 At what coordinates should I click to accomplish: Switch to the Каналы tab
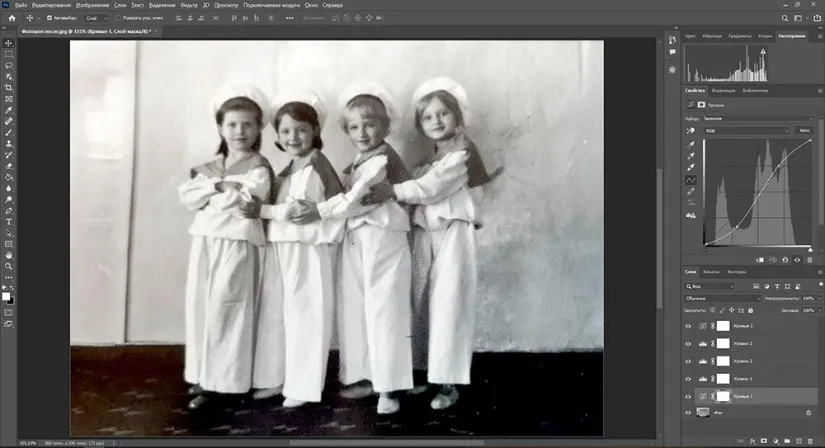(x=712, y=271)
